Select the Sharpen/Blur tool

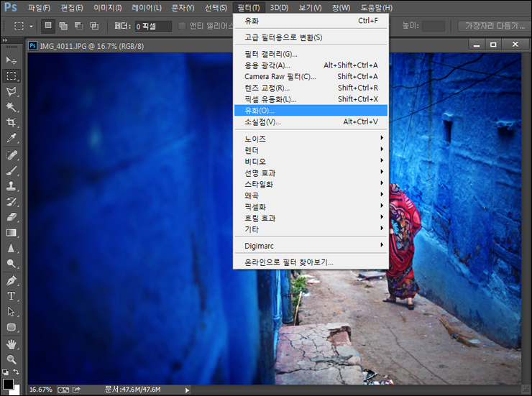coord(11,248)
